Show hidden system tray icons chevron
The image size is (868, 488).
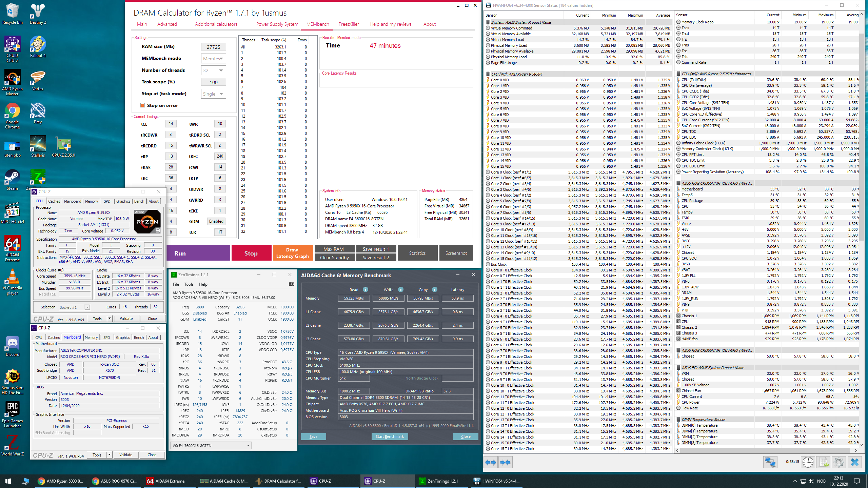click(795, 481)
